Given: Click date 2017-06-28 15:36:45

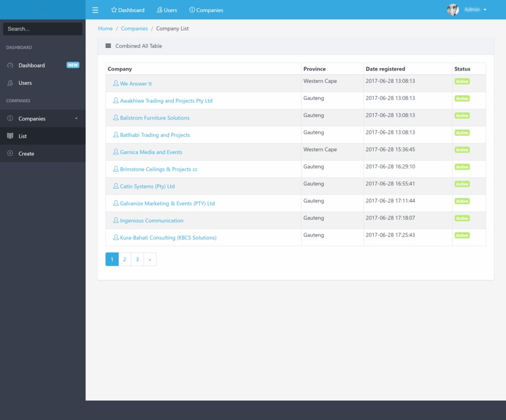Looking at the screenshot, I should pos(390,149).
